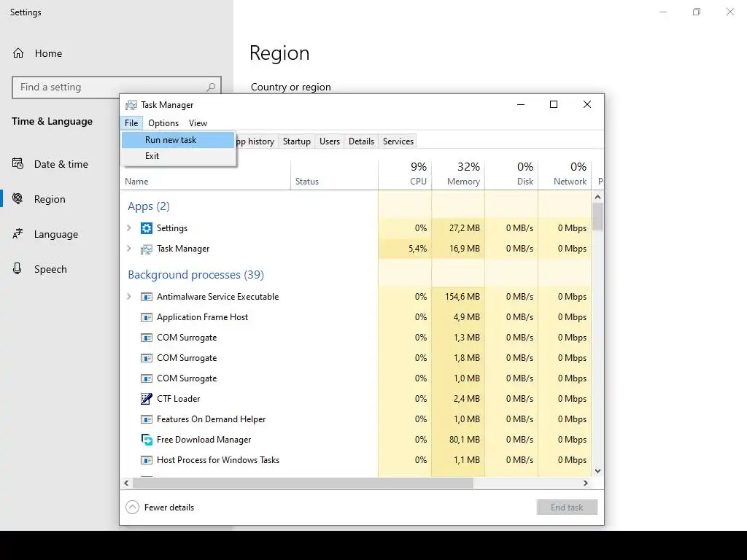Click the Speech microphone icon

(x=18, y=268)
